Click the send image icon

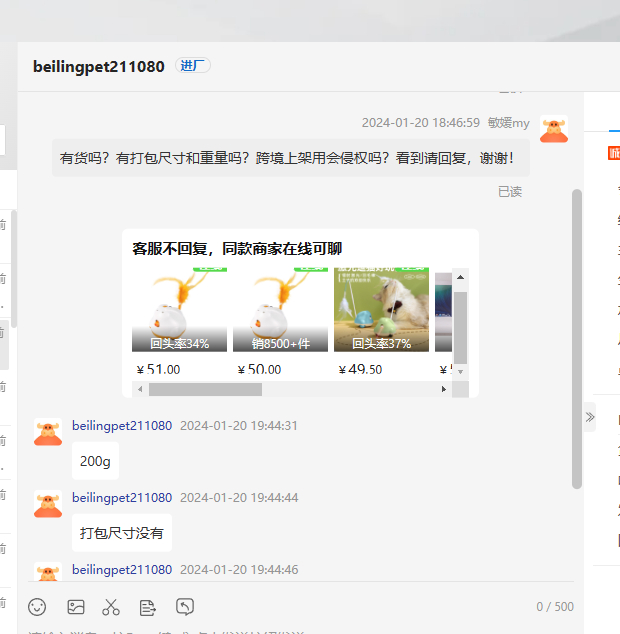click(x=76, y=606)
